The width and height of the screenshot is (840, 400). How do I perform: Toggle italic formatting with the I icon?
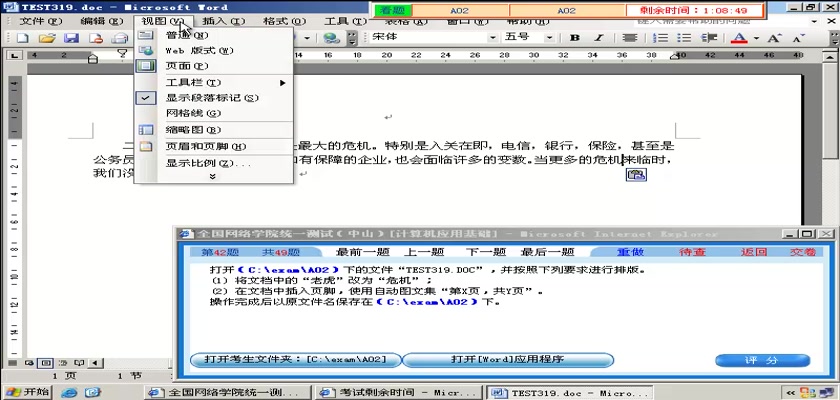tap(599, 38)
